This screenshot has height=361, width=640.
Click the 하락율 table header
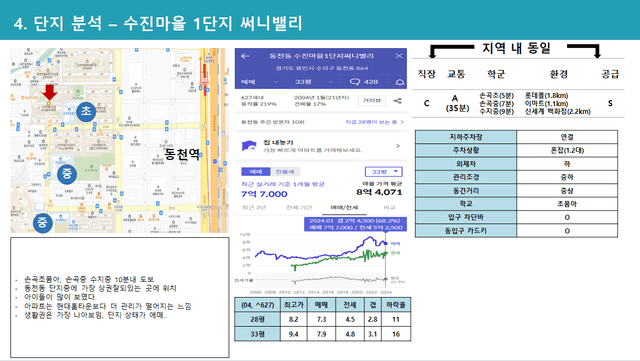click(396, 305)
